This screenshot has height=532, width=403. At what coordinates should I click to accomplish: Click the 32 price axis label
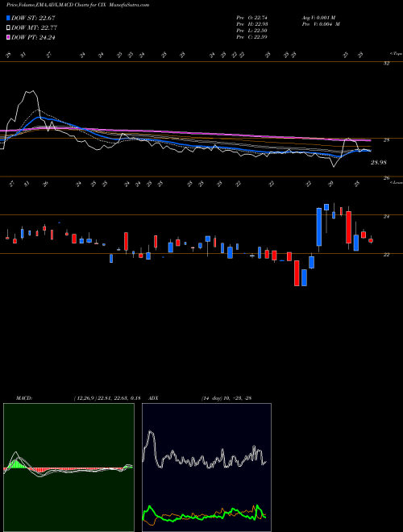click(386, 64)
